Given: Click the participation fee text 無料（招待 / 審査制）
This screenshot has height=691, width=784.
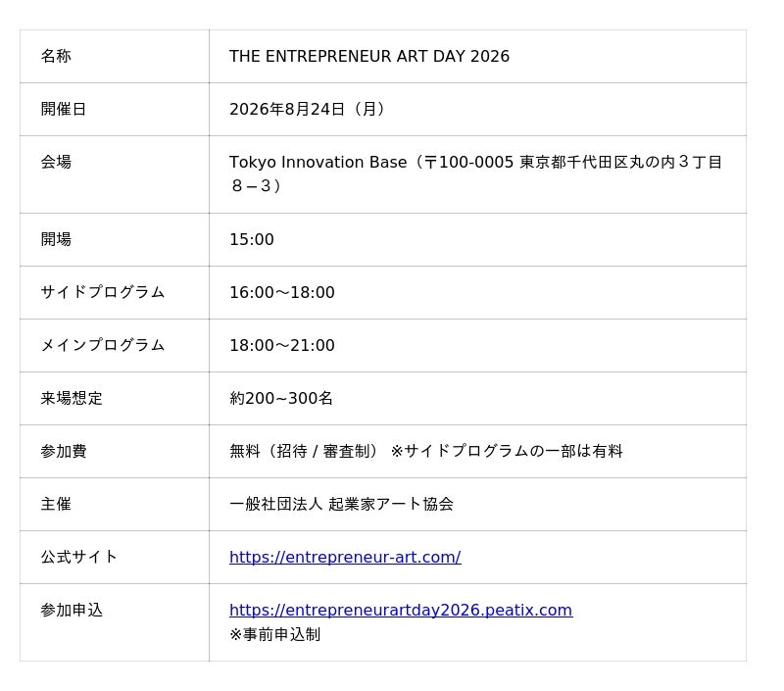Looking at the screenshot, I should [304, 451].
